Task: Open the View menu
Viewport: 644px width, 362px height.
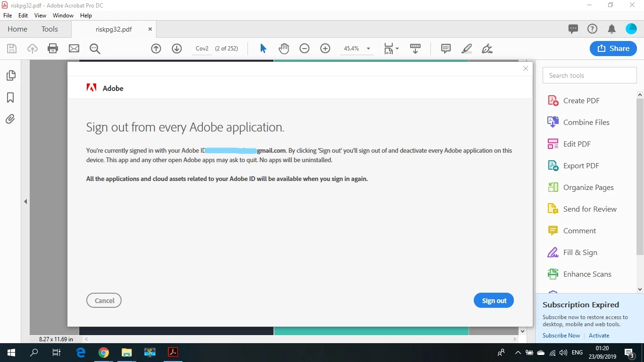Action: click(x=40, y=16)
